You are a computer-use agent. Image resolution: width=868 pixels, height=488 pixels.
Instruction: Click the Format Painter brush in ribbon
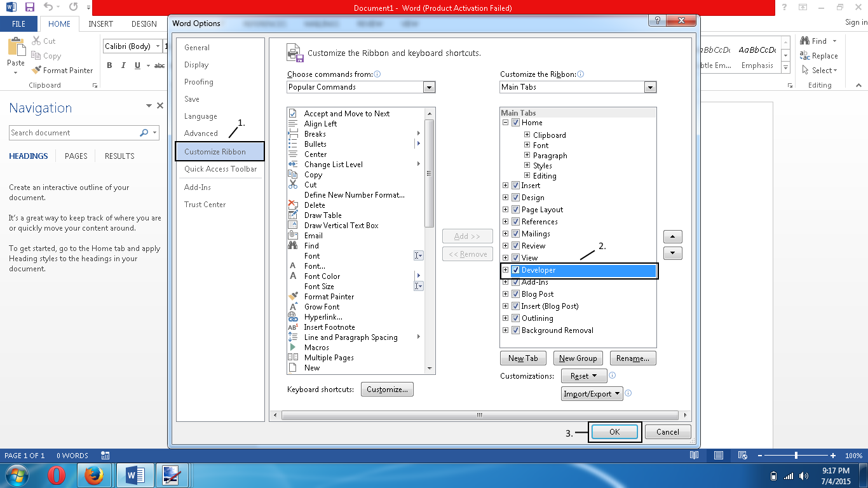click(x=36, y=71)
